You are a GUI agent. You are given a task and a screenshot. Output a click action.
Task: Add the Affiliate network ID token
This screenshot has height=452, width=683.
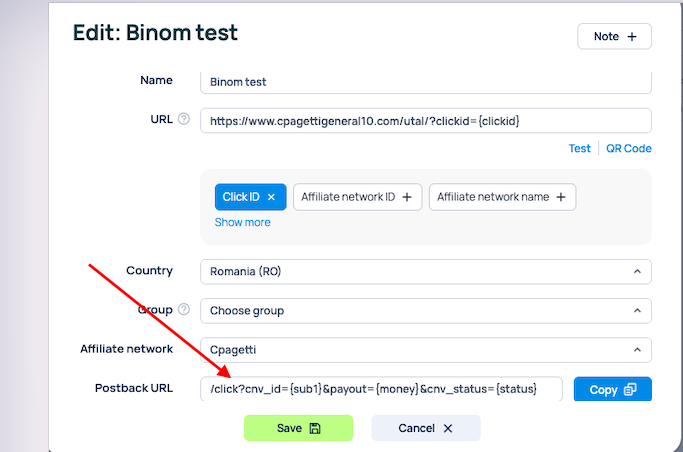[407, 198]
